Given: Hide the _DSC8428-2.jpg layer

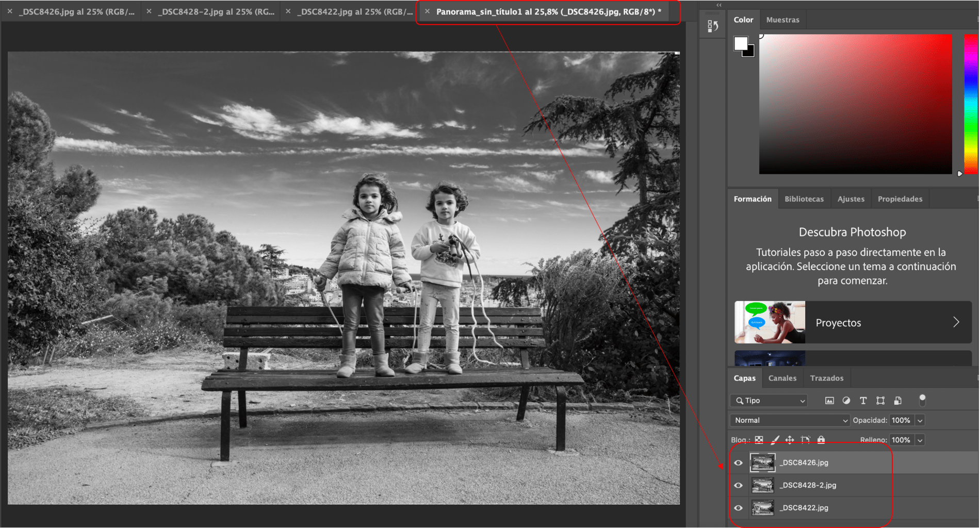Looking at the screenshot, I should pos(739,485).
